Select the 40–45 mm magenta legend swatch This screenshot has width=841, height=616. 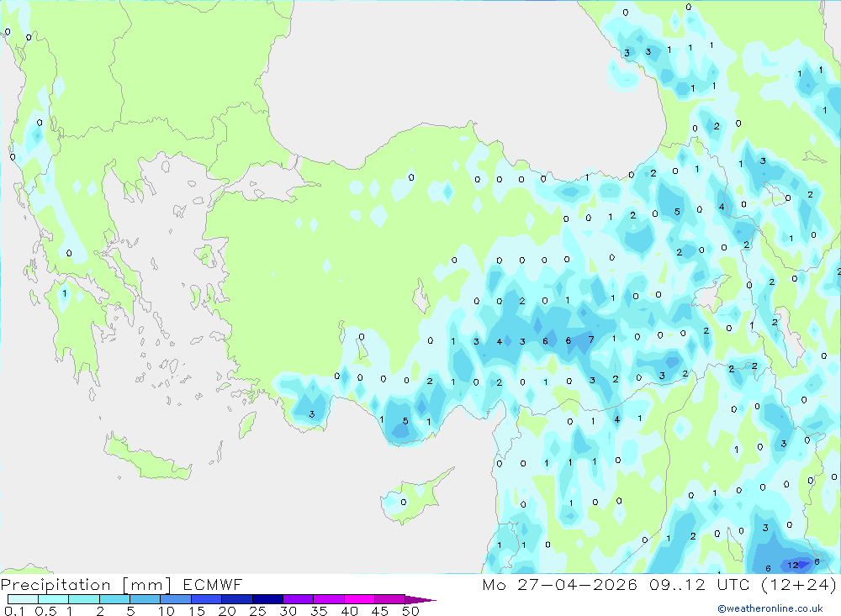pos(359,599)
